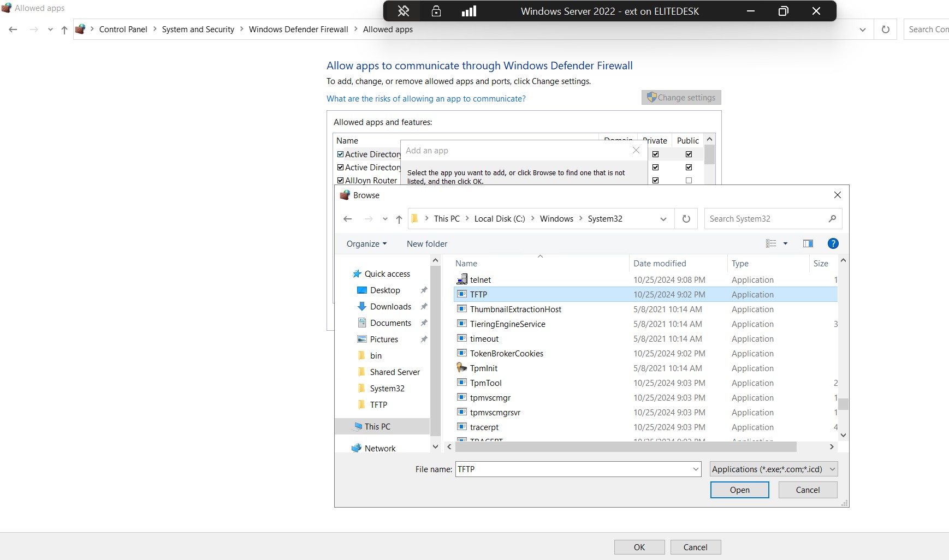The height and width of the screenshot is (560, 949).
Task: Open the Organize dropdown menu
Action: point(366,244)
